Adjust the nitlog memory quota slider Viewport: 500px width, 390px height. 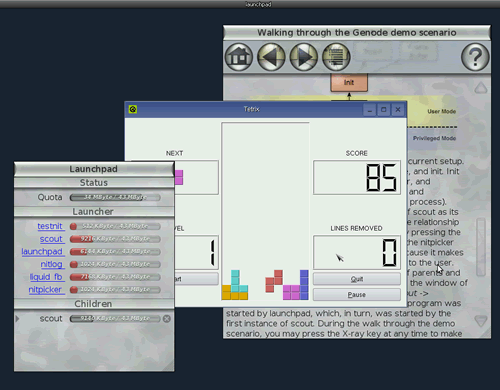pyautogui.click(x=115, y=264)
